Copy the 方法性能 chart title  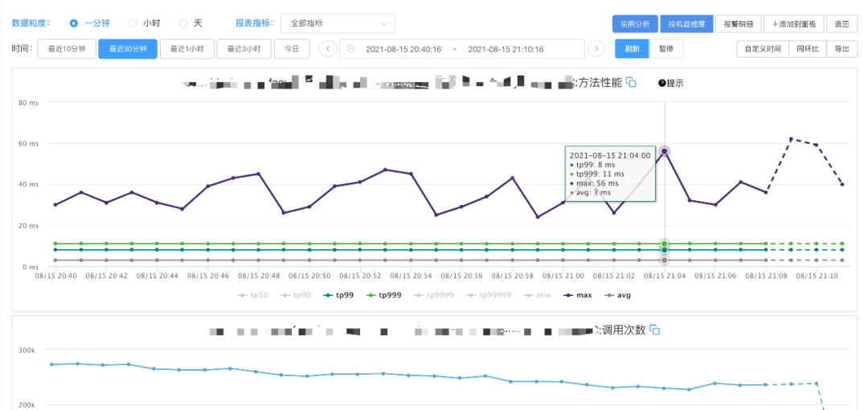(631, 83)
